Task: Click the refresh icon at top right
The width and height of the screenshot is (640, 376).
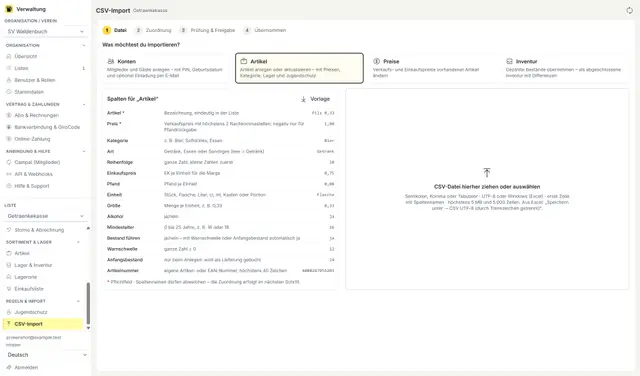Action: click(629, 11)
